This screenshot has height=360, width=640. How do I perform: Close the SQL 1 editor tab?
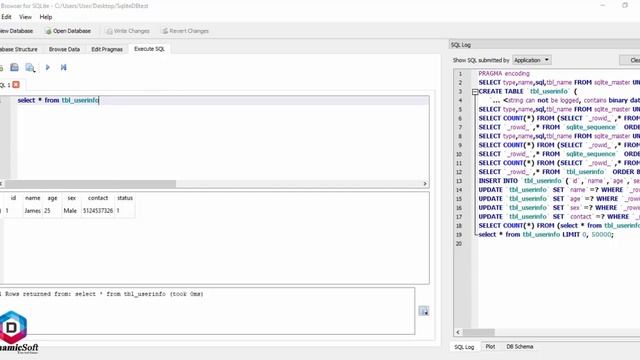tap(16, 84)
